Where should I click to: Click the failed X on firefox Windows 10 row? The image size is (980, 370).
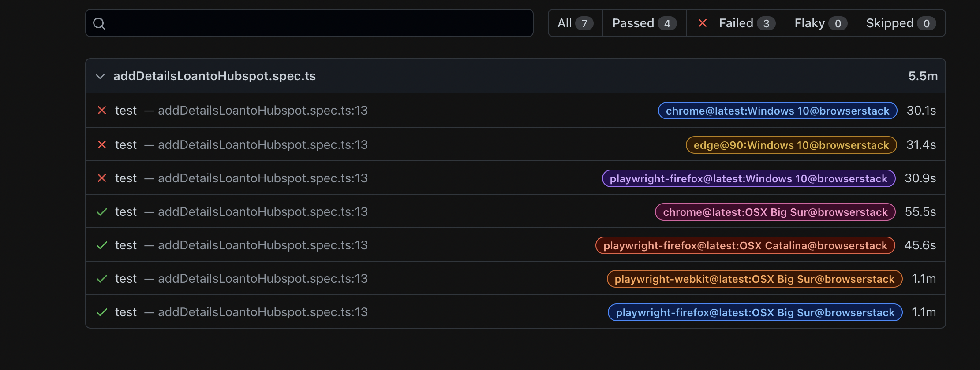(x=102, y=178)
